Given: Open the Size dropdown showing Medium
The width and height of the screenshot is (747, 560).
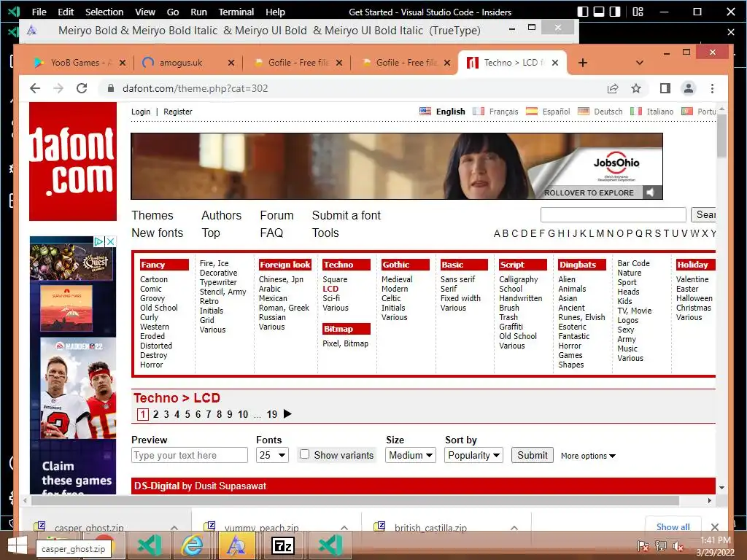Looking at the screenshot, I should (x=411, y=455).
